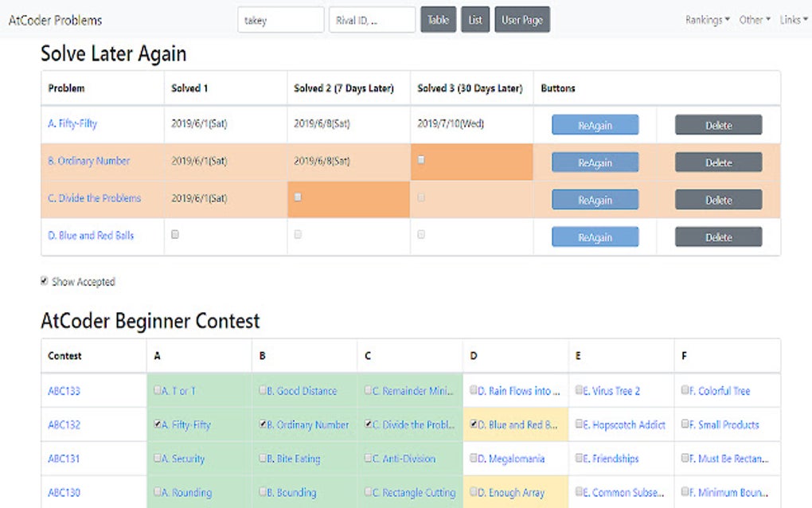Viewport: 812px width, 508px height.
Task: Toggle the Show Accepted checkbox
Action: 45,281
